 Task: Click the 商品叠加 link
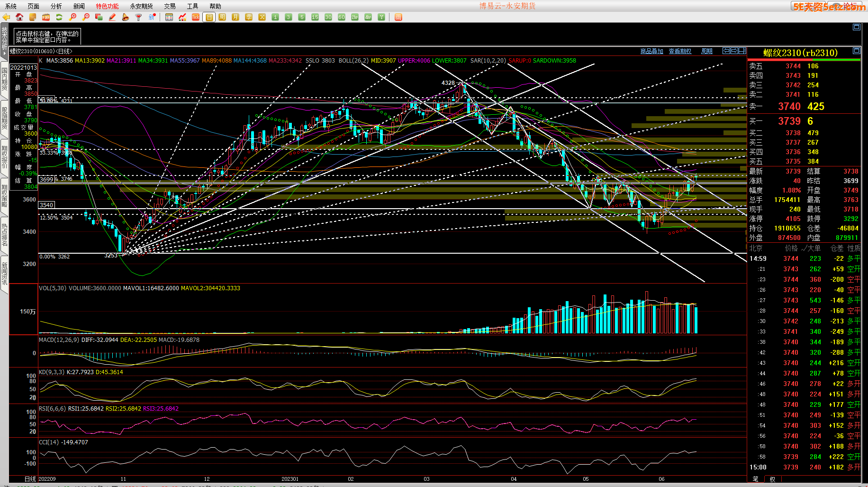pyautogui.click(x=651, y=51)
